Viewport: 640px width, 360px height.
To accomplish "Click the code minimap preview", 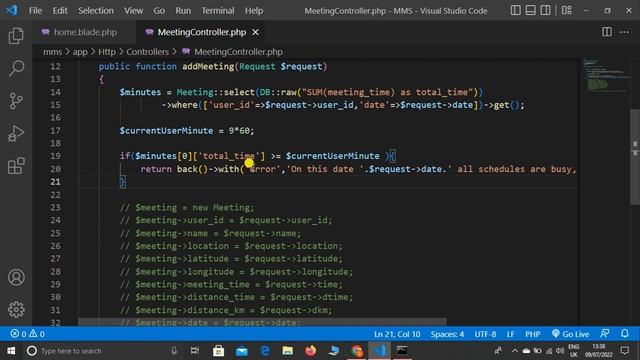I will 606,75.
